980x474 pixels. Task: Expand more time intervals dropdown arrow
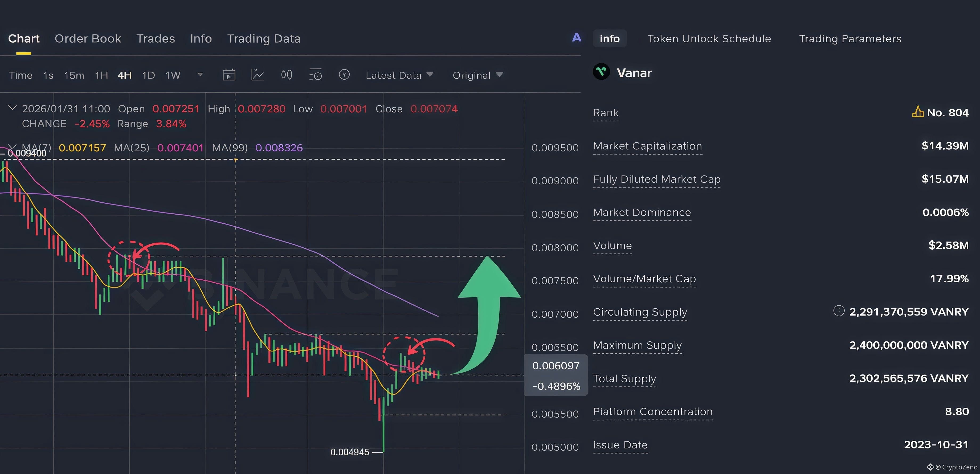(200, 75)
